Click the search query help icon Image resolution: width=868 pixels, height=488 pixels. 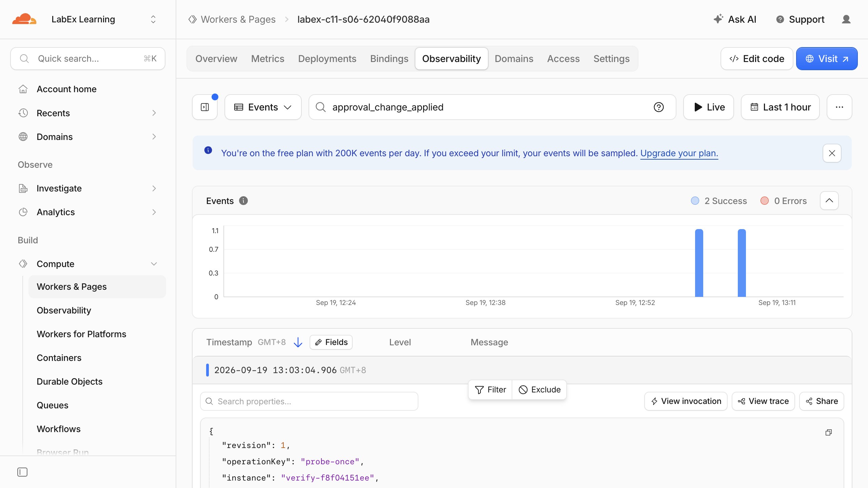click(x=658, y=107)
